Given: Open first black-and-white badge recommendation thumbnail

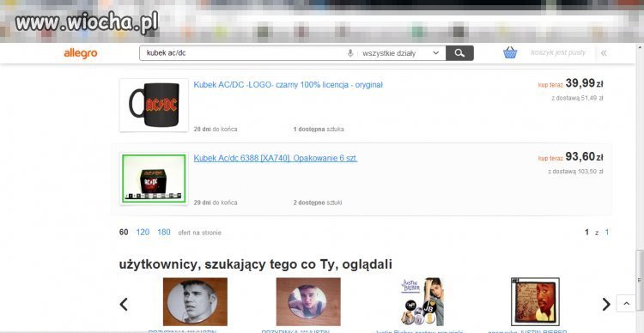Looking at the screenshot, I should [195, 301].
